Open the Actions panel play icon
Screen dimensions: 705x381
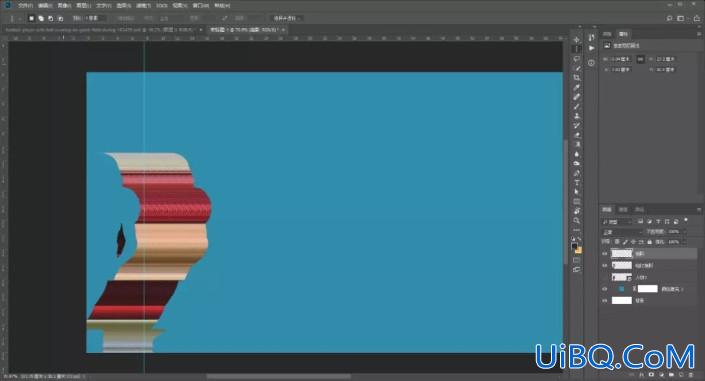point(591,48)
